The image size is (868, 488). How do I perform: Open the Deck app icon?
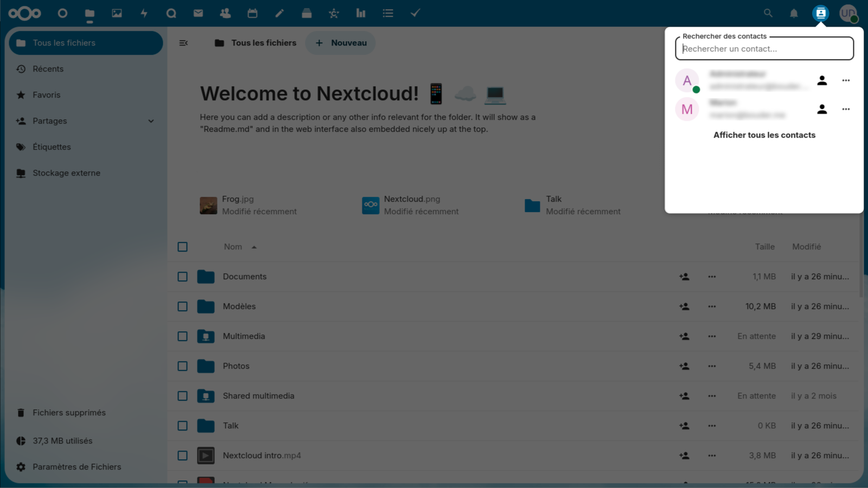point(307,13)
